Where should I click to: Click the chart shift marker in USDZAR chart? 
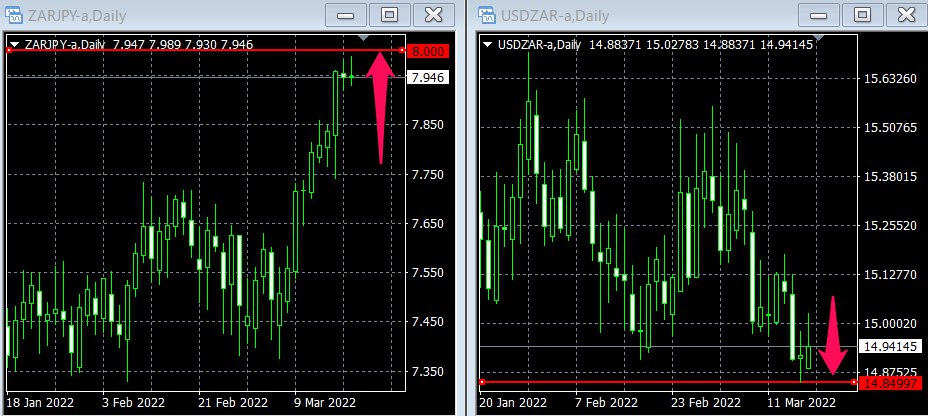818,38
